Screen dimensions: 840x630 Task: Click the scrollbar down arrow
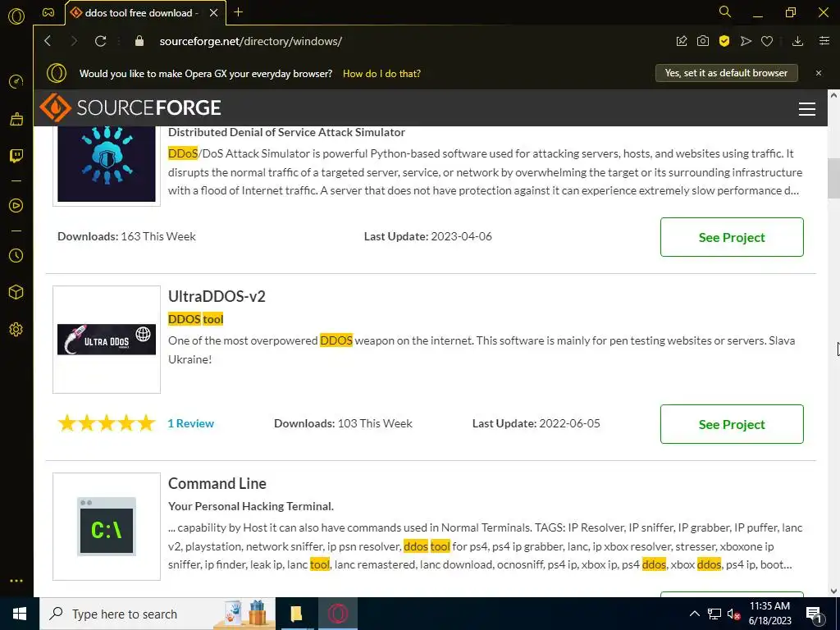833,591
